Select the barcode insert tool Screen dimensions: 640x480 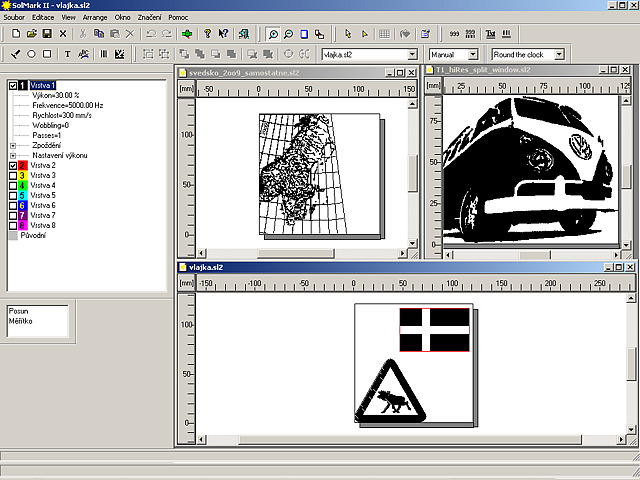tap(104, 54)
